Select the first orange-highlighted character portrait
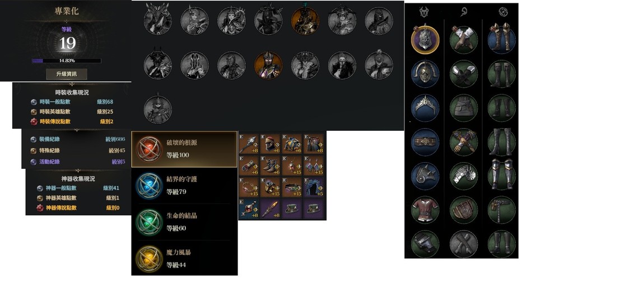The image size is (644, 284). coord(305,21)
